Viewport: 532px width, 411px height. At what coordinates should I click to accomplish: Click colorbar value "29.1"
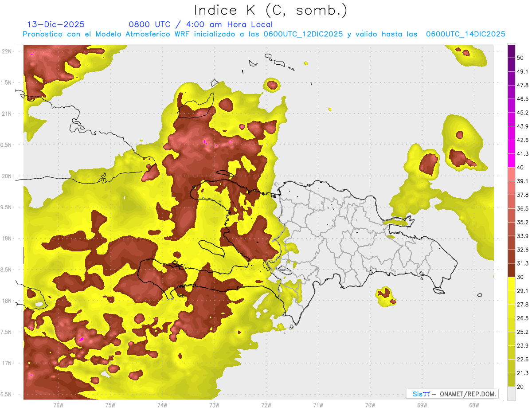[523, 291]
